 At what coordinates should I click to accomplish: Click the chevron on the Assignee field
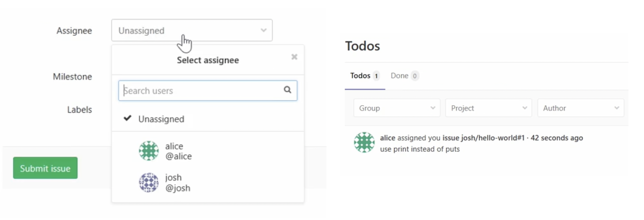(x=264, y=30)
